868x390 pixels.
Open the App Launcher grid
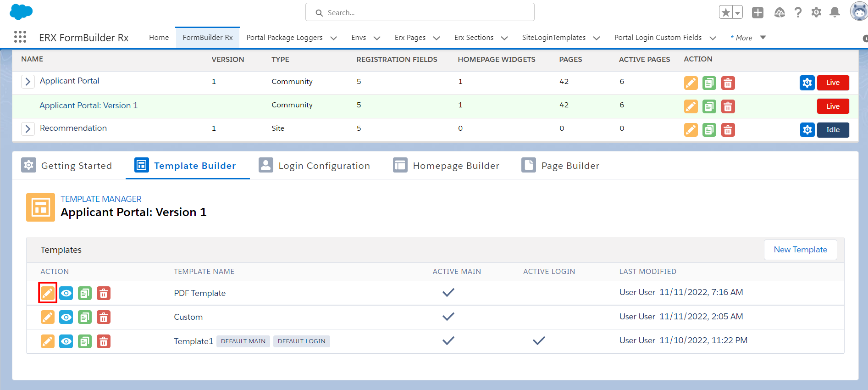20,37
